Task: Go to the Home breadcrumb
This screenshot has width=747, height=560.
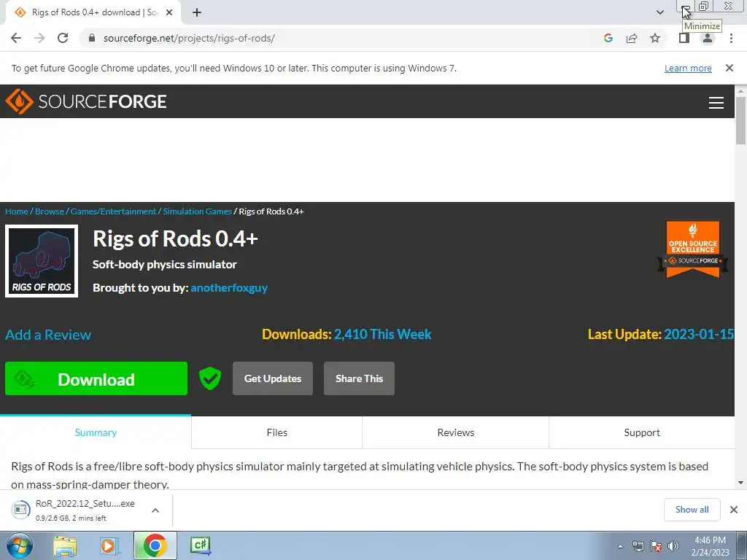Action: point(17,211)
